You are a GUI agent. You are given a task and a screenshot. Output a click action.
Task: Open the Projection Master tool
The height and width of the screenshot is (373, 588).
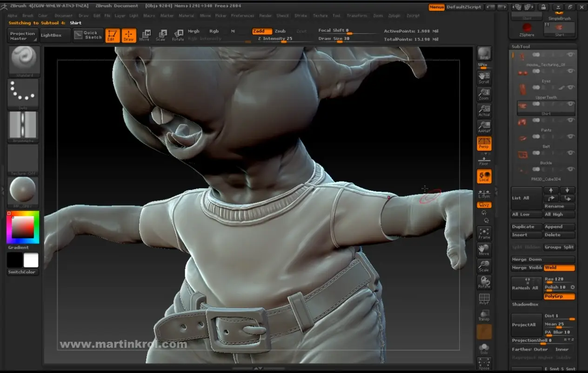[x=22, y=35]
